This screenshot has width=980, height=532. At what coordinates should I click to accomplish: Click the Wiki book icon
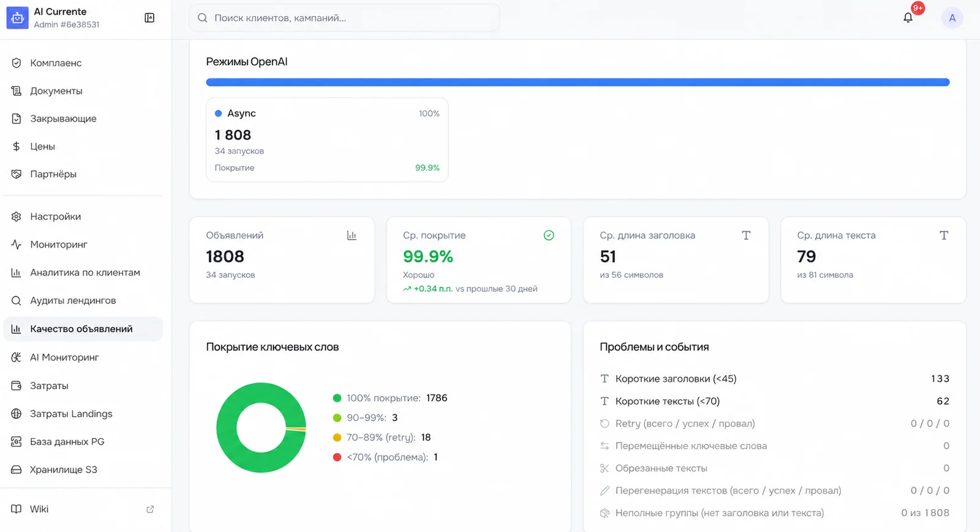tap(17, 509)
